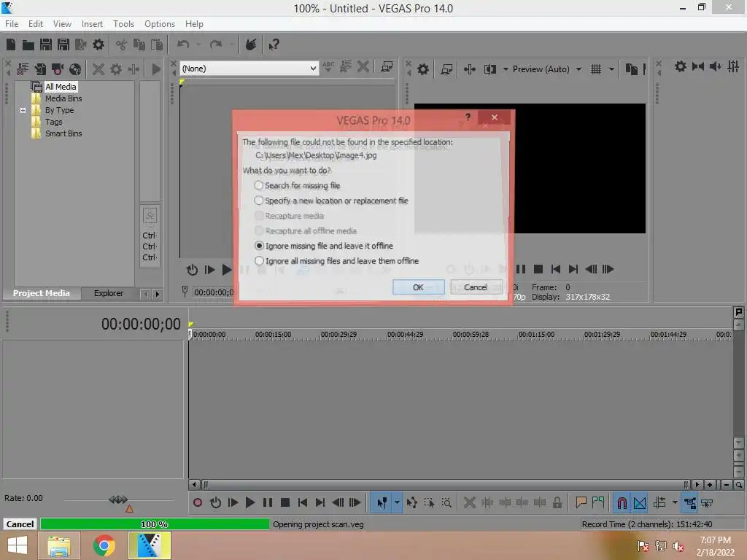This screenshot has height=560, width=747.
Task: Click the Downmix Output icon
Action: [698, 66]
